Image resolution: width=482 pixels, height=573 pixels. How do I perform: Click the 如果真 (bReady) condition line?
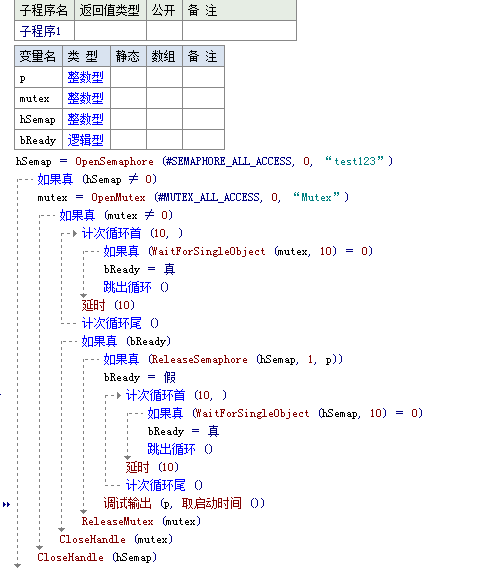[x=126, y=341]
